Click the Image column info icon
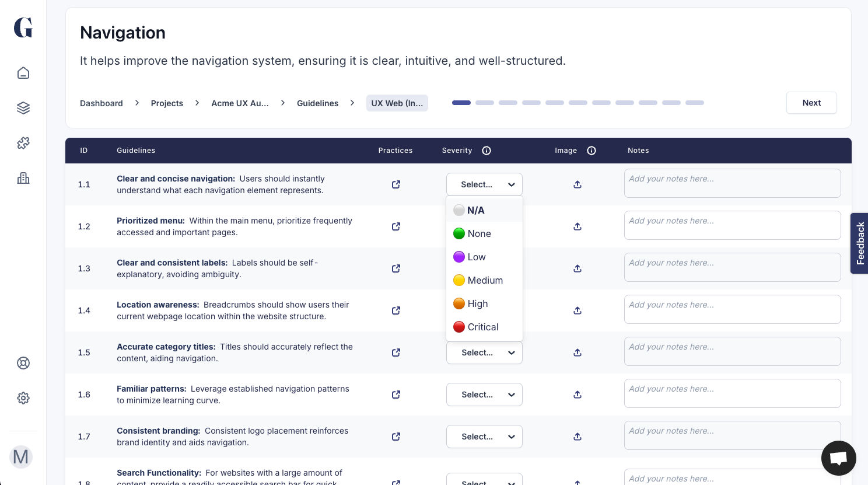The image size is (868, 485). pos(591,151)
